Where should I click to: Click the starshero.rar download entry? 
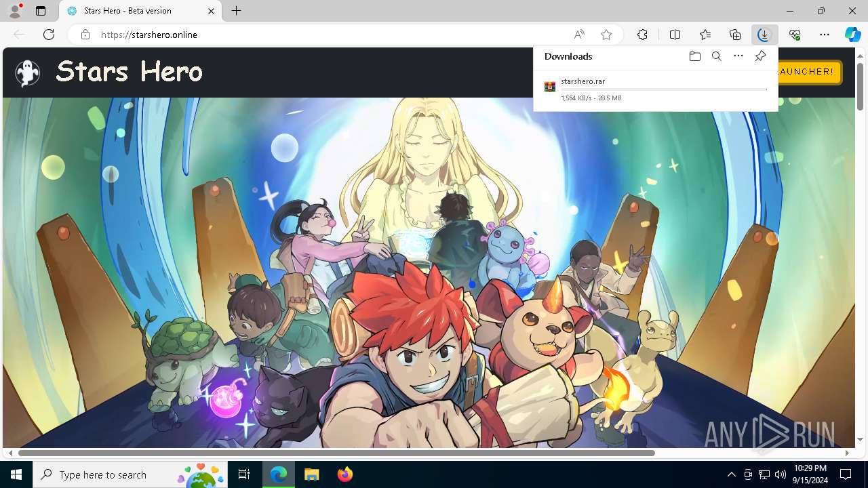tap(656, 89)
